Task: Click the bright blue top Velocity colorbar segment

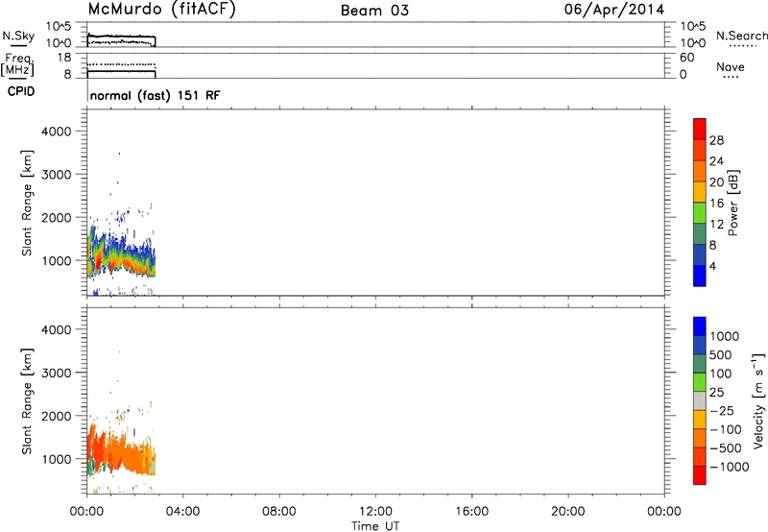Action: [700, 326]
